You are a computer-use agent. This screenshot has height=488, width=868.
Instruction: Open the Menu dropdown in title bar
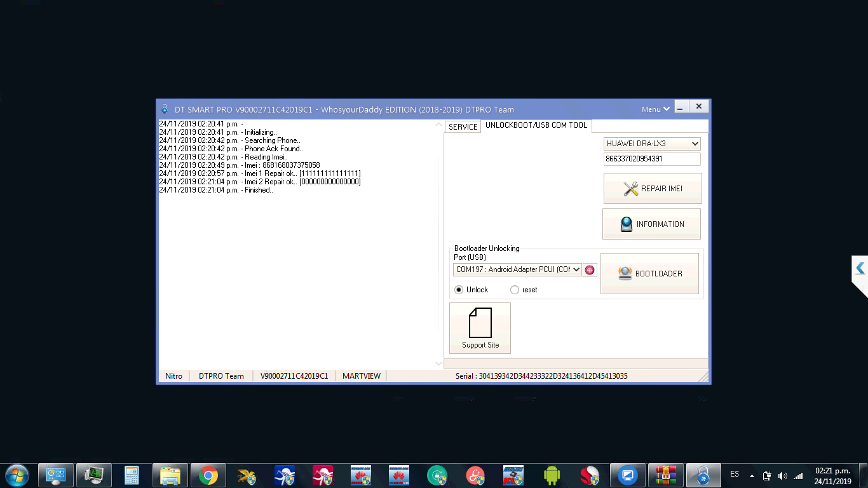656,109
